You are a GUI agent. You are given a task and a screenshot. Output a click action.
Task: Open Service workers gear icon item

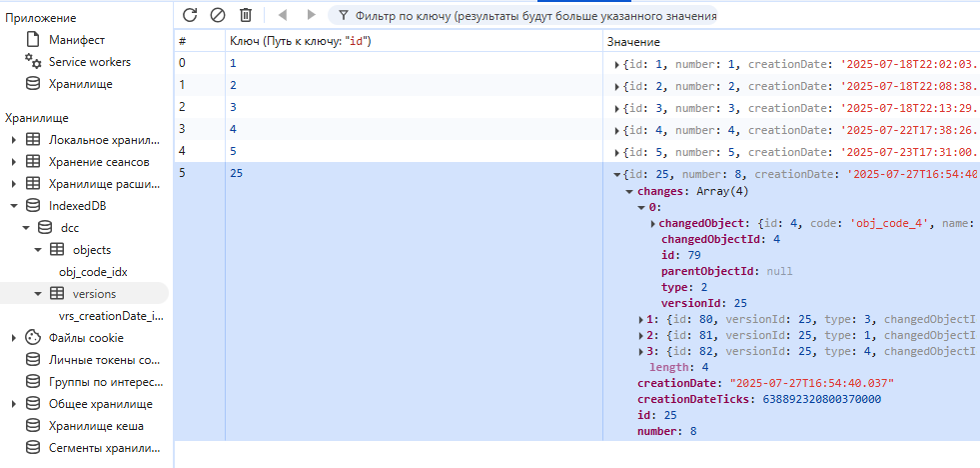pos(78,62)
